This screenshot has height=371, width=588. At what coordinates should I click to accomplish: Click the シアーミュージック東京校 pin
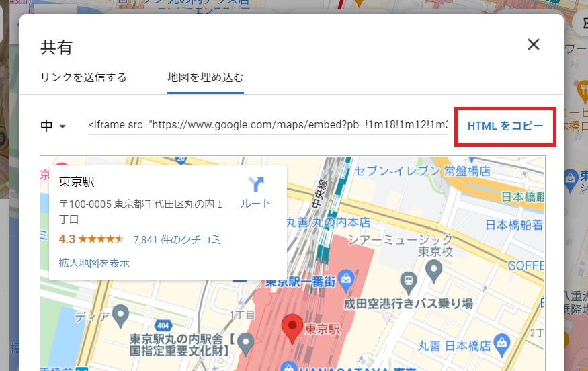click(434, 271)
